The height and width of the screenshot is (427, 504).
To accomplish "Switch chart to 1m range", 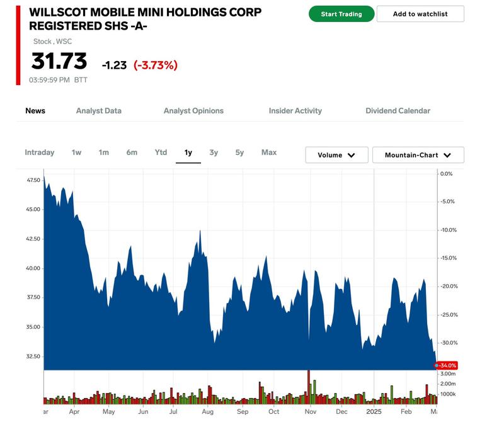I will pyautogui.click(x=104, y=152).
